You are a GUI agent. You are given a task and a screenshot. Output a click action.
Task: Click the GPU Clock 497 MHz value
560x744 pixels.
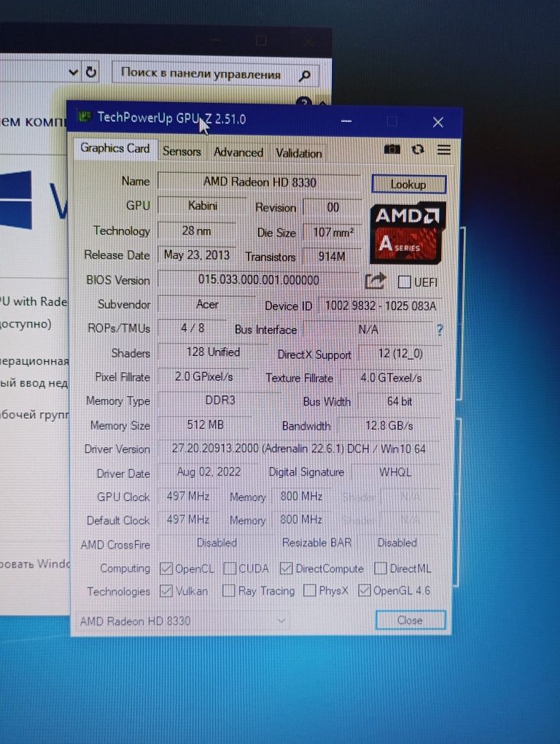point(188,496)
